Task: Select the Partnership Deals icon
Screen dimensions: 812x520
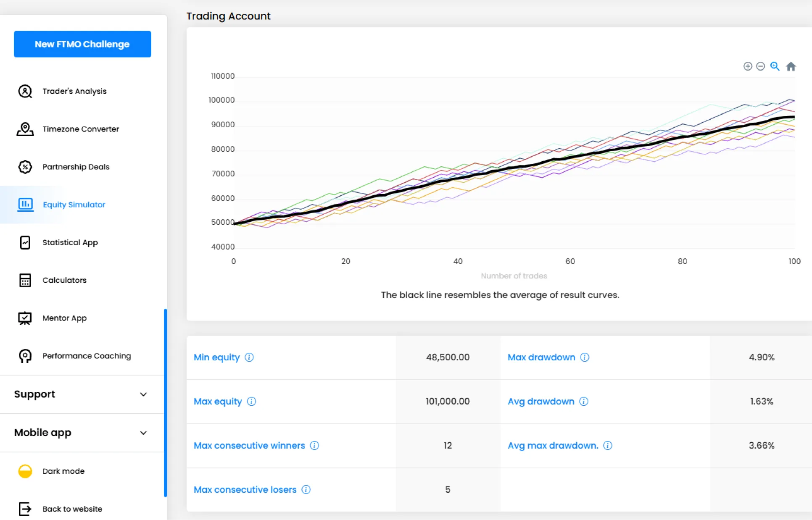Action: pyautogui.click(x=25, y=167)
